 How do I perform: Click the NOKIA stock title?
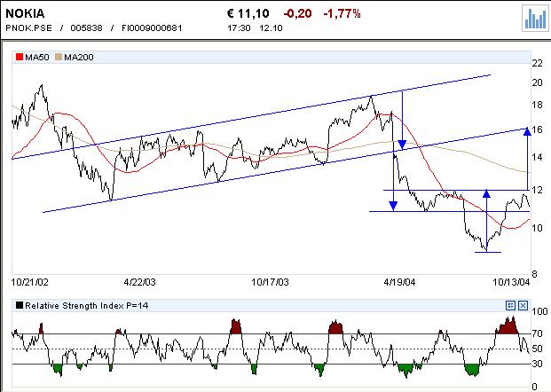[25, 13]
